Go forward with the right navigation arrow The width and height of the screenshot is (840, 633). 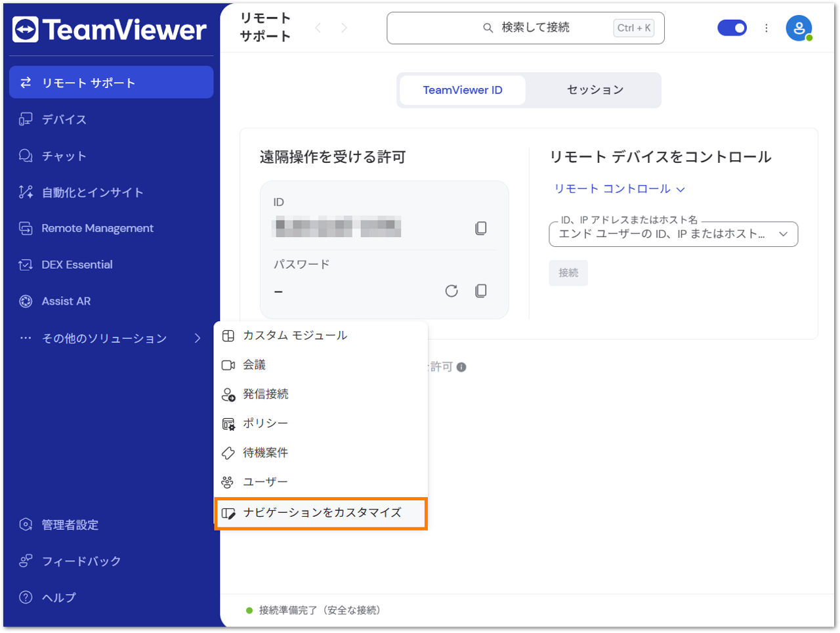pyautogui.click(x=344, y=28)
